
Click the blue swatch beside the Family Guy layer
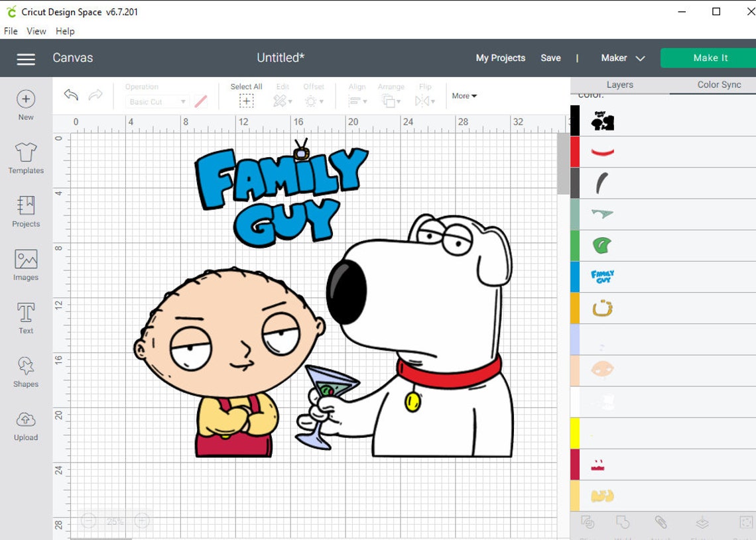[x=574, y=277]
